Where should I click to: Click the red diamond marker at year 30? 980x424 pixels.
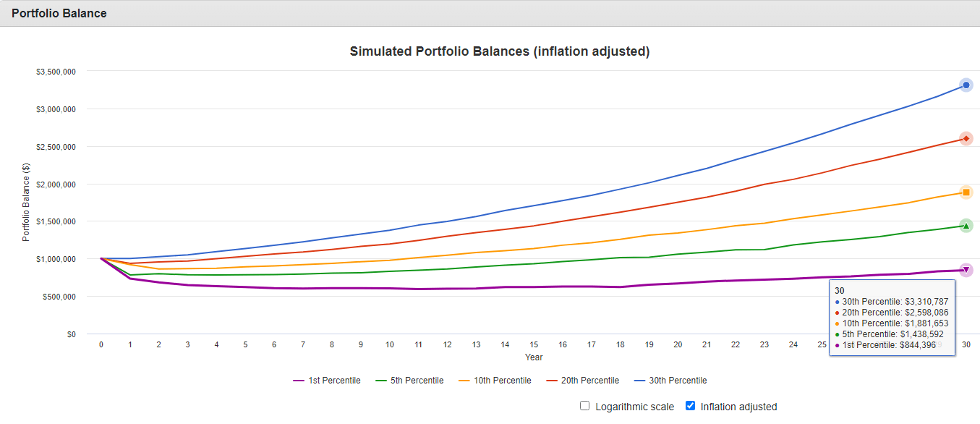pos(966,138)
